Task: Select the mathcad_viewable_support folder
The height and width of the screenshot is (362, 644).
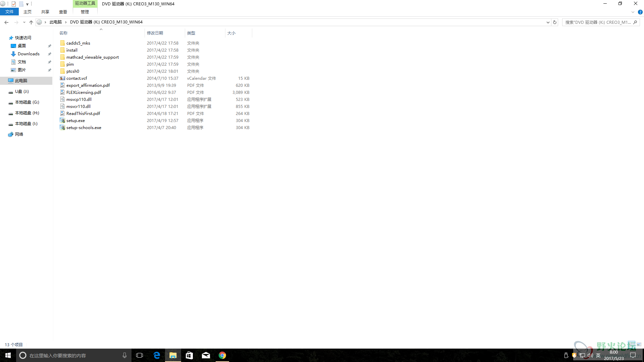Action: coord(92,57)
